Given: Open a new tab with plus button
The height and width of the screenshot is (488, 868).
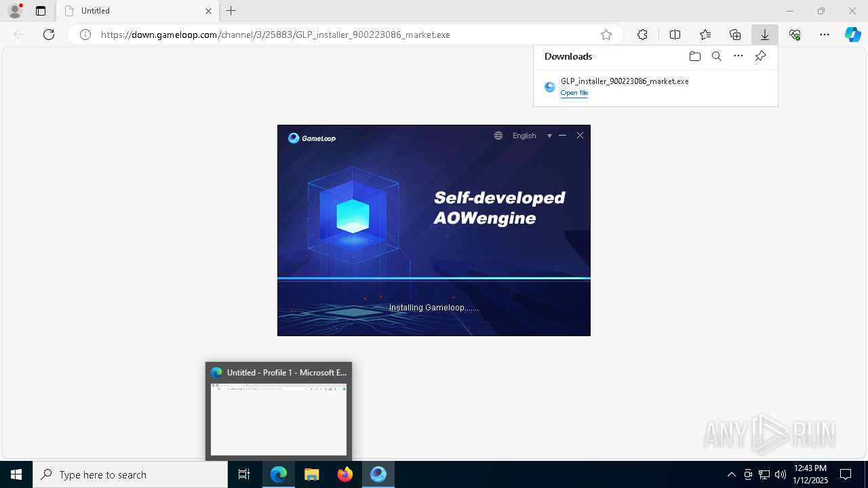Looking at the screenshot, I should coord(231,11).
